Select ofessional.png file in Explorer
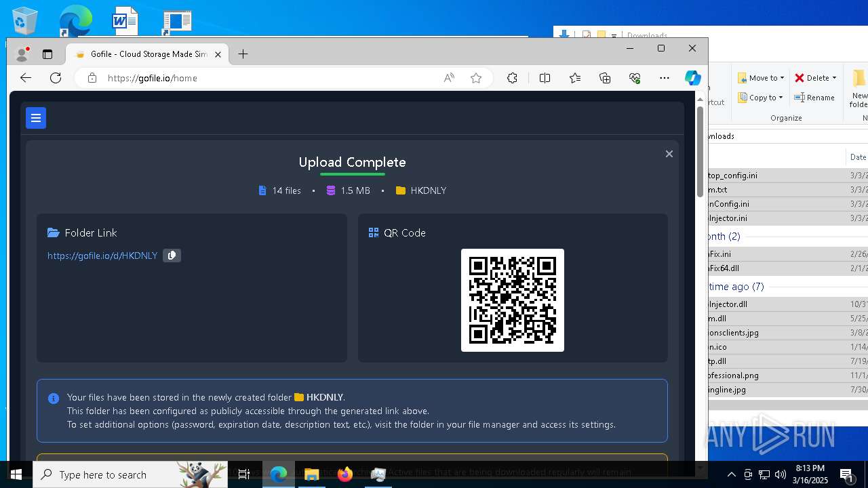 [x=788, y=375]
